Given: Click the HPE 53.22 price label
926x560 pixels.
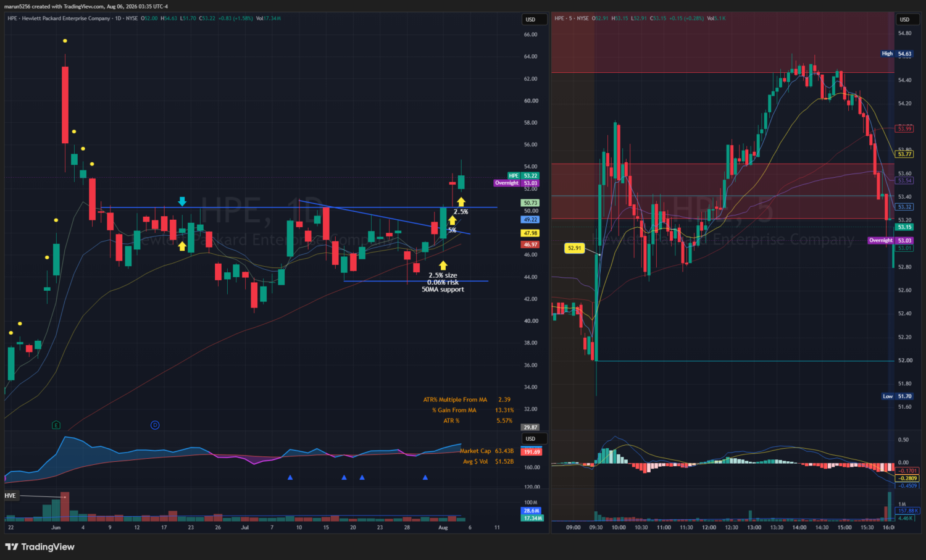Looking at the screenshot, I should [523, 176].
